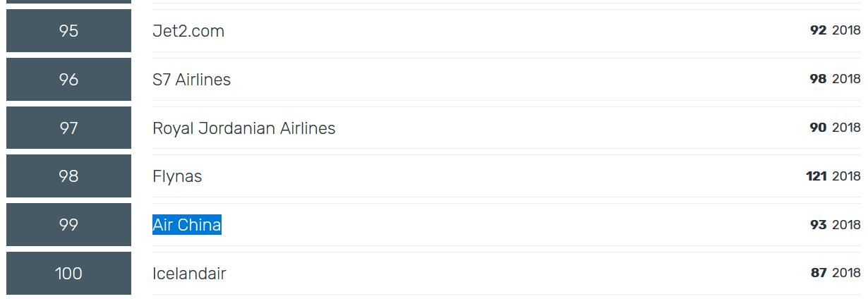Image resolution: width=868 pixels, height=299 pixels.
Task: Select Royal Jordanian Airlines in the list
Action: click(x=243, y=128)
